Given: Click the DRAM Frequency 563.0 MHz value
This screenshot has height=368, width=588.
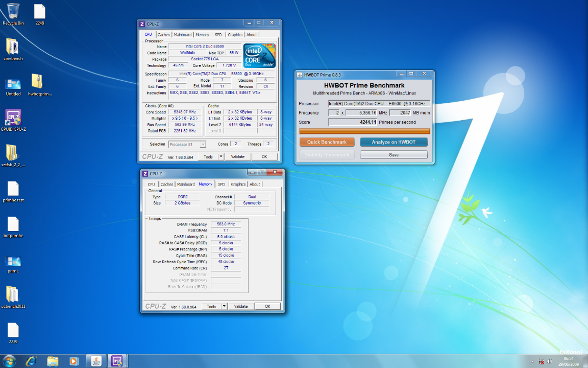Looking at the screenshot, I should coord(226,224).
